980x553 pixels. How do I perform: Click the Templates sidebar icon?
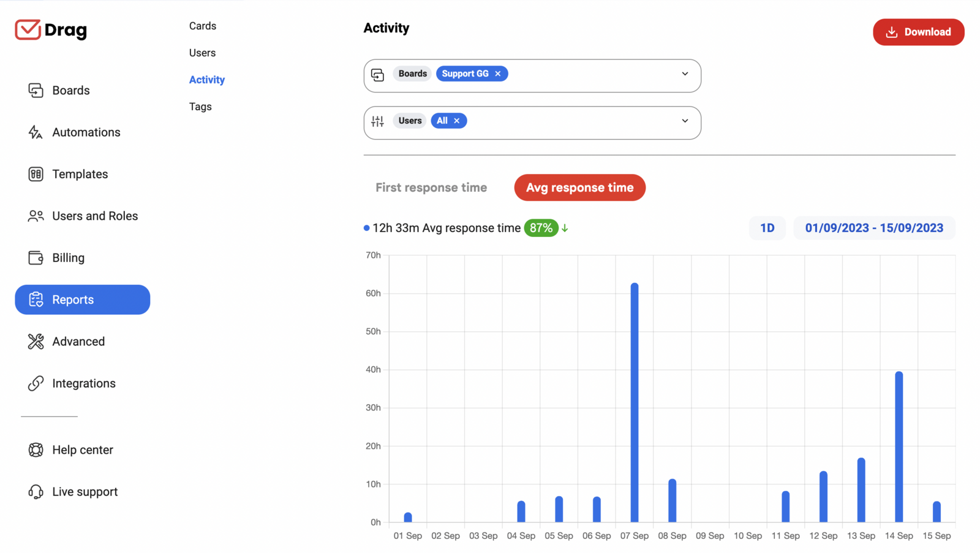pos(36,174)
